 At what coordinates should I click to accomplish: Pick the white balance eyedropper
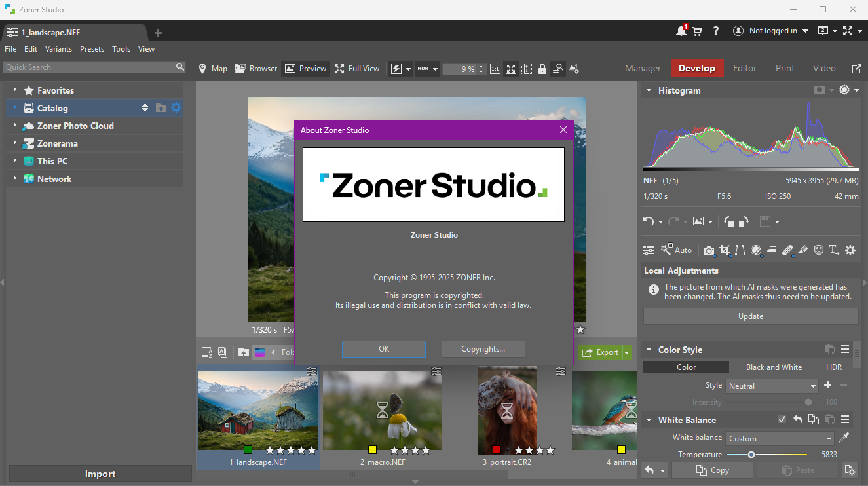[845, 438]
